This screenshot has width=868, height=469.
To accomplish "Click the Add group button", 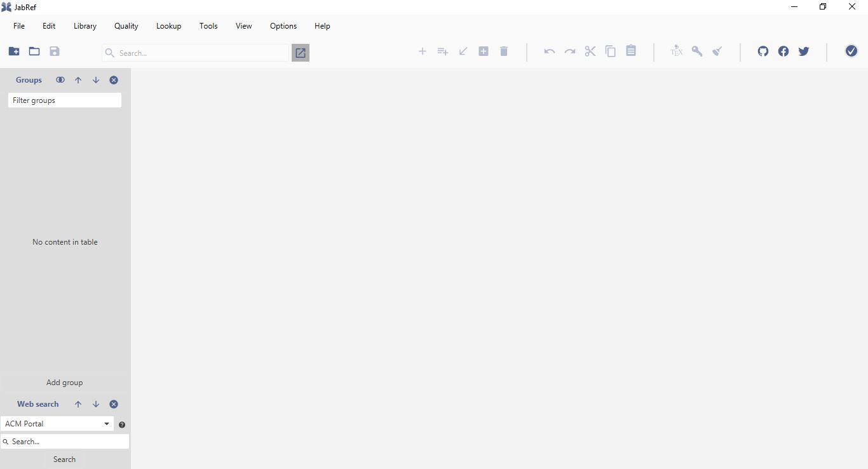I will 65,383.
